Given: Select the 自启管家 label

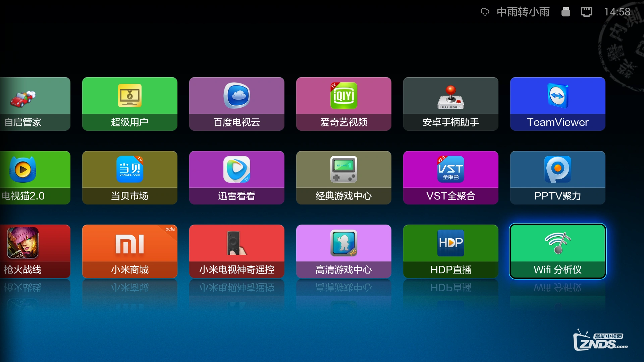Looking at the screenshot, I should click(x=23, y=122).
